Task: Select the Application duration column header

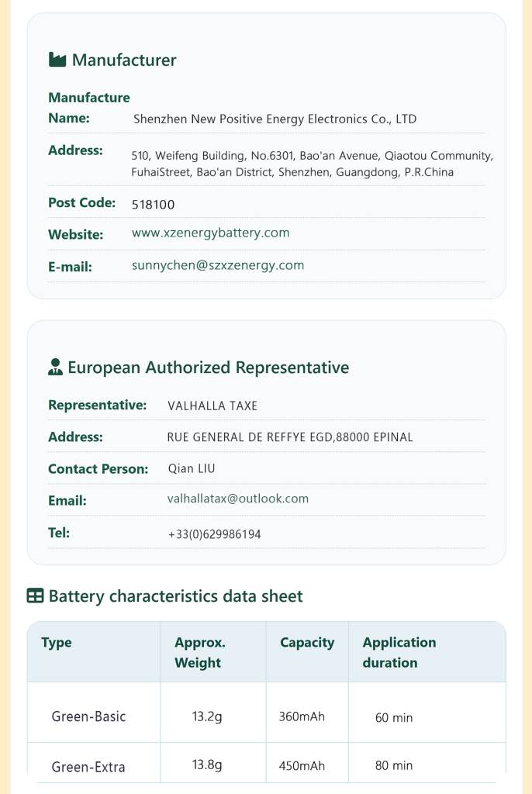Action: coord(427,651)
